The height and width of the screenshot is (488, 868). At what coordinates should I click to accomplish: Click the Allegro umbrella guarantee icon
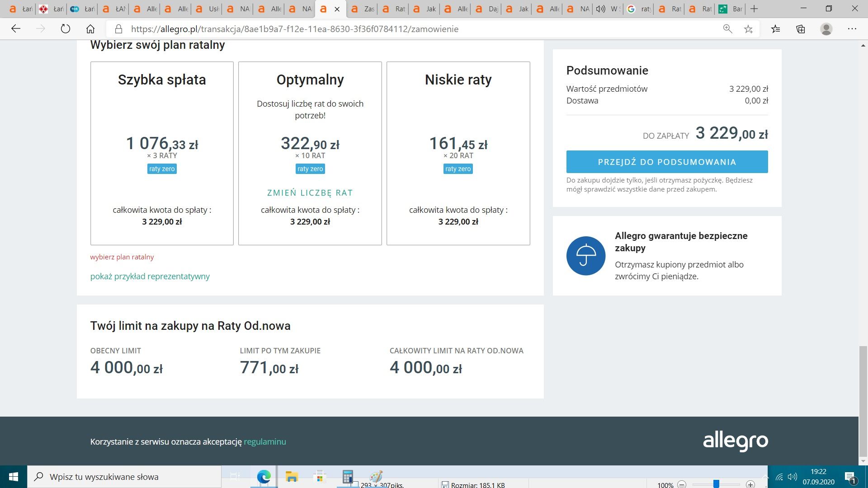[x=585, y=256]
